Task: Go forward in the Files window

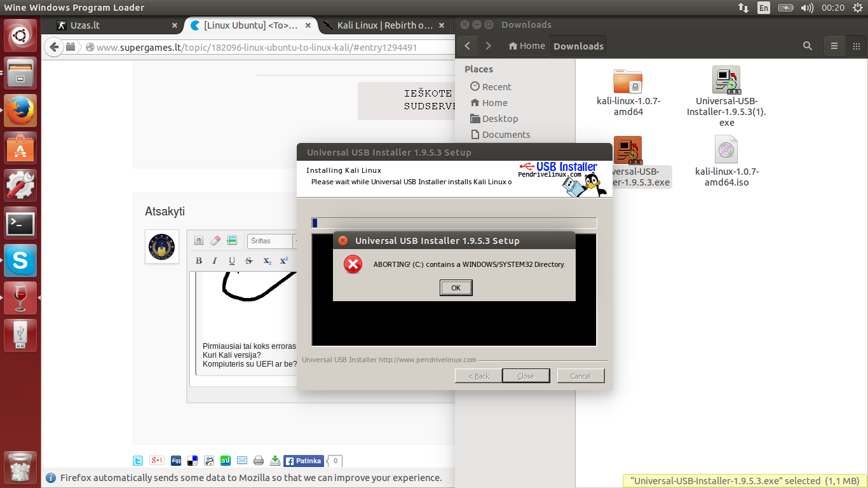Action: point(488,46)
